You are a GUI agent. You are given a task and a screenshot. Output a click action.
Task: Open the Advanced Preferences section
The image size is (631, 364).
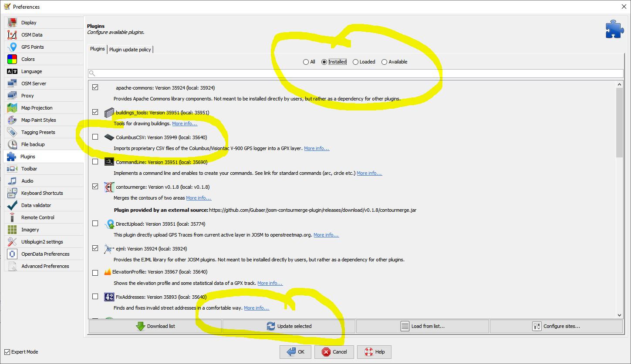point(45,266)
